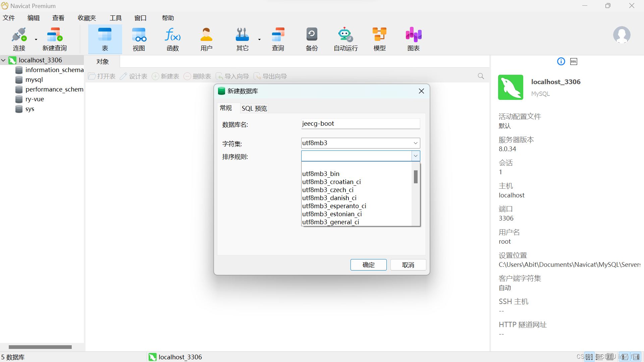The height and width of the screenshot is (362, 644).
Task: Click the DDL icon in right panel
Action: click(574, 61)
